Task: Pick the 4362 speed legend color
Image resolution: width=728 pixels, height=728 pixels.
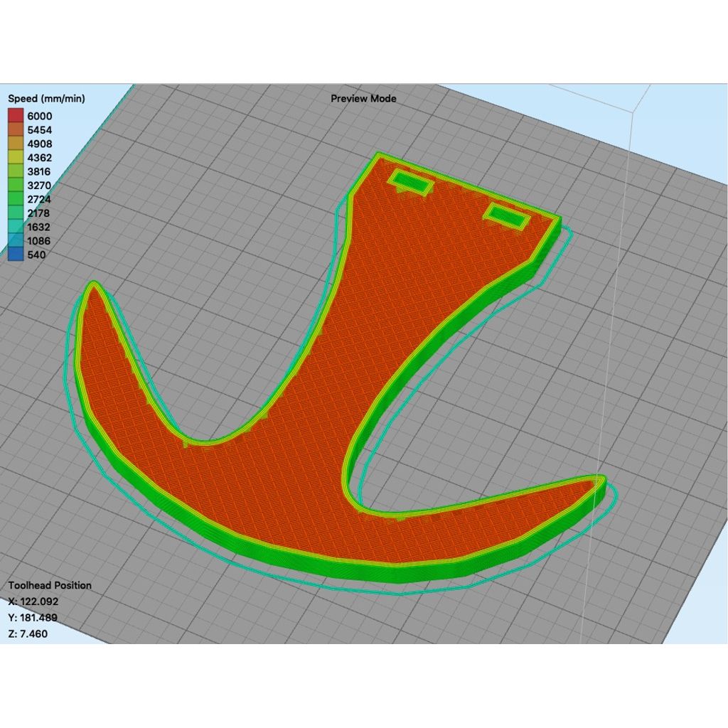Action: click(x=16, y=158)
